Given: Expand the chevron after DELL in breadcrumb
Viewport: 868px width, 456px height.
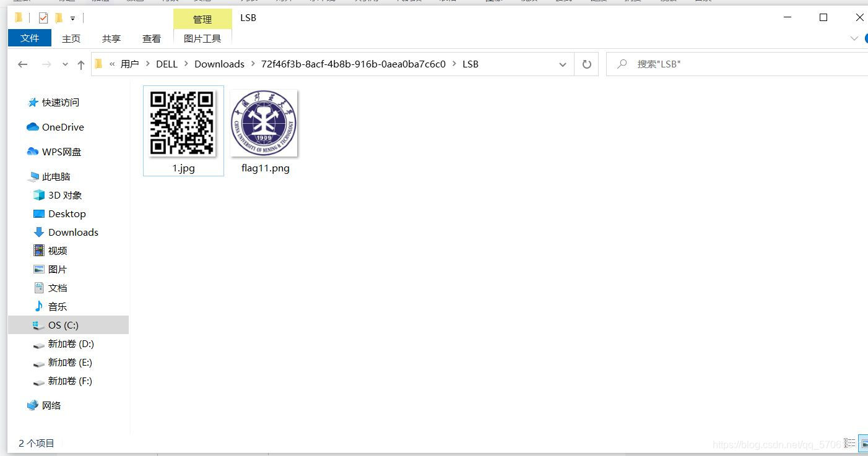Looking at the screenshot, I should [186, 64].
